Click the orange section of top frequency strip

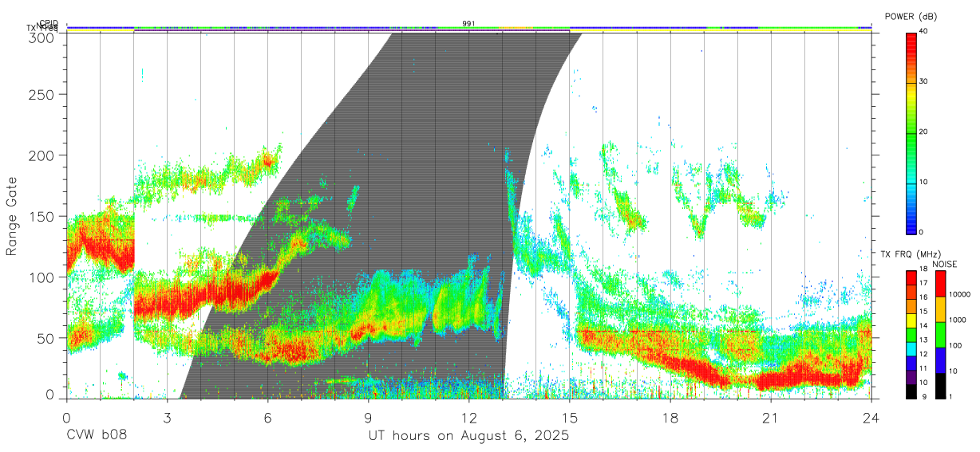tap(516, 28)
